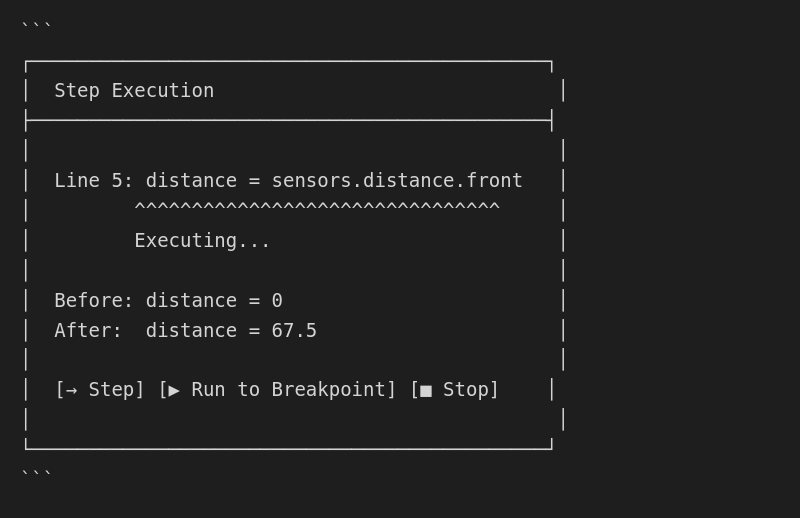Click the closing triple backticks
Image resolution: width=800 pixels, height=518 pixels.
(x=36, y=474)
